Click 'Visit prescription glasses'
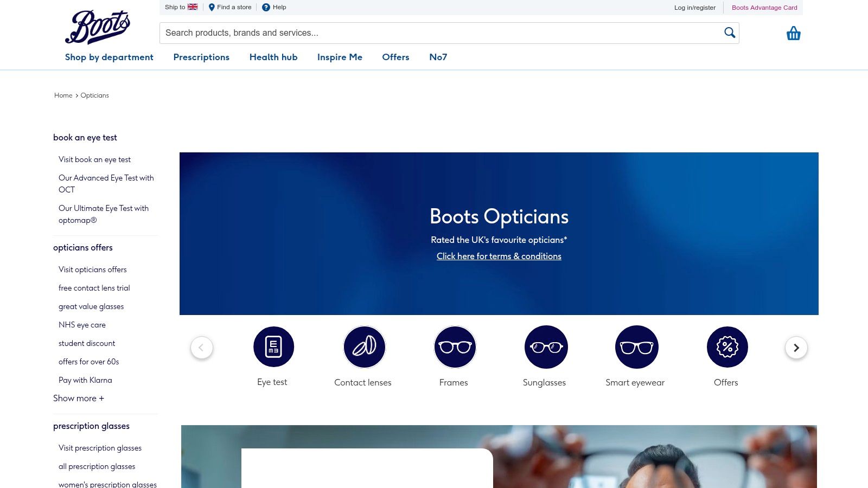Screen dimensions: 868x488 [100, 448]
